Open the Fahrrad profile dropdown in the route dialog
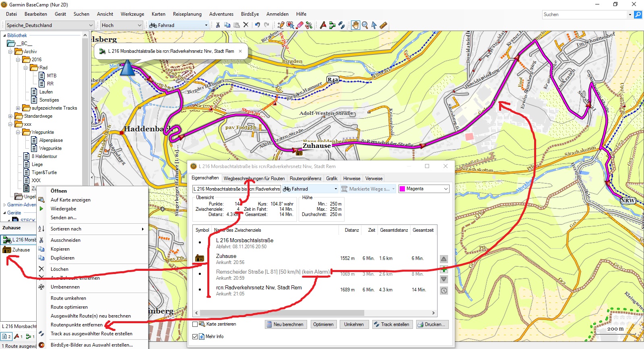 click(310, 189)
